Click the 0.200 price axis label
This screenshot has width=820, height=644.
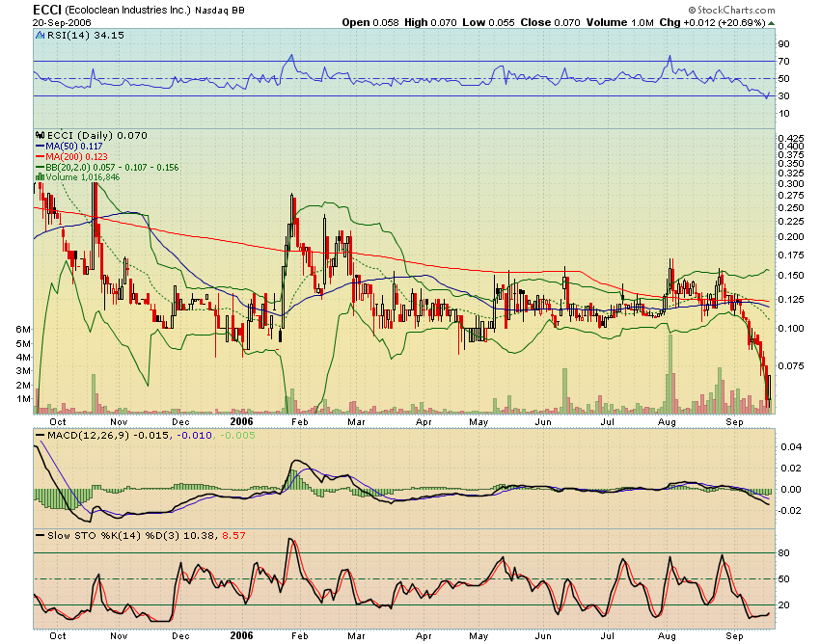click(x=791, y=237)
